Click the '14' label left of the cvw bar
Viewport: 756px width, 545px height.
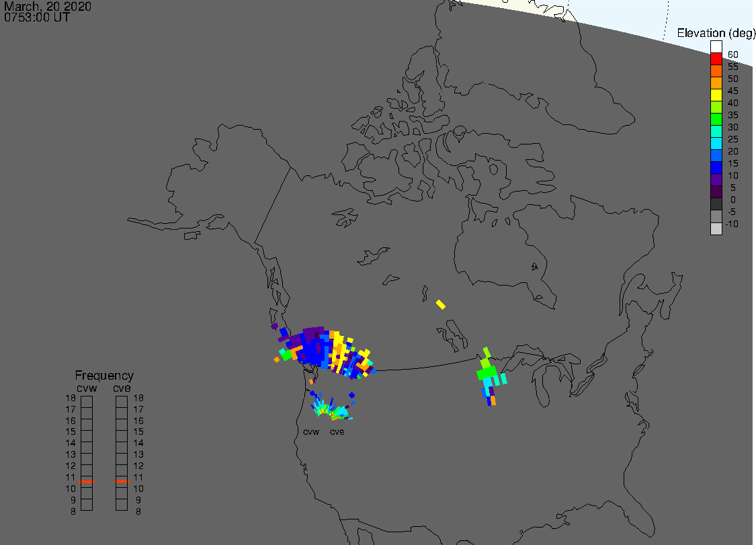(71, 444)
